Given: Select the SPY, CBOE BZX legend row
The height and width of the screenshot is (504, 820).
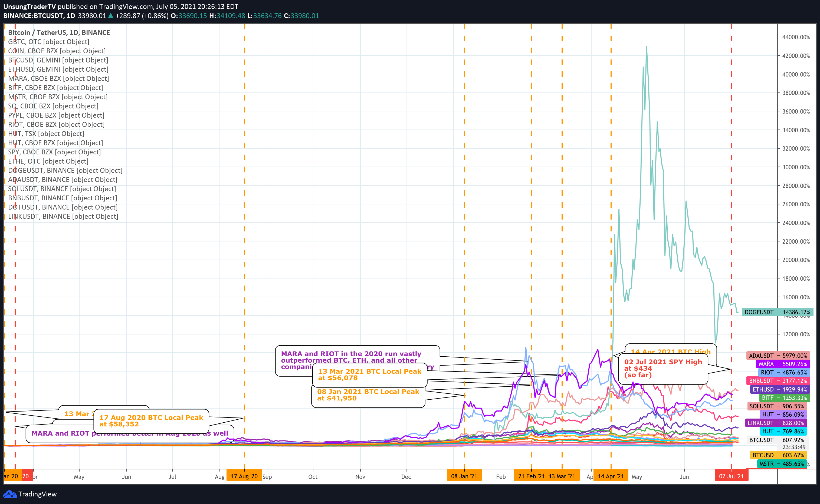Looking at the screenshot, I should pos(54,152).
